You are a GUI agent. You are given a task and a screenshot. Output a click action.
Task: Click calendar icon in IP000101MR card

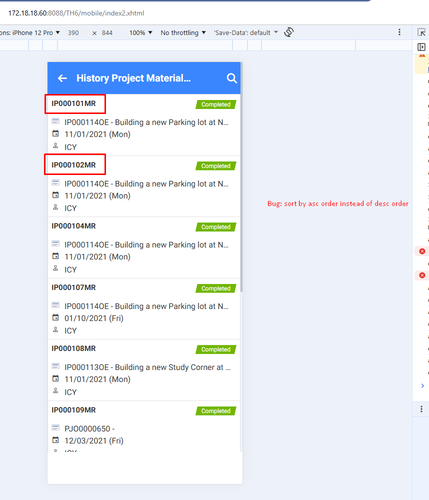click(x=56, y=134)
